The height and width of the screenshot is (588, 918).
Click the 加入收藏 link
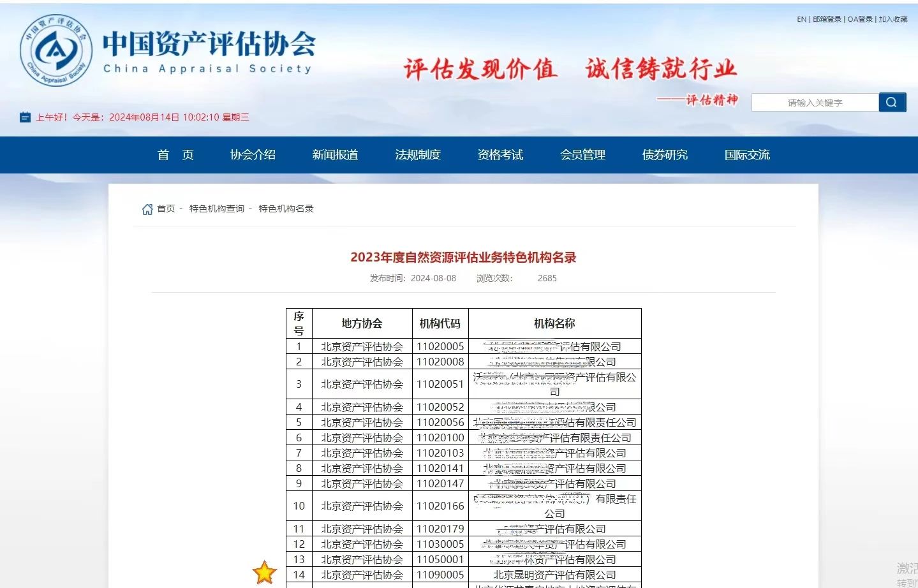click(x=893, y=19)
